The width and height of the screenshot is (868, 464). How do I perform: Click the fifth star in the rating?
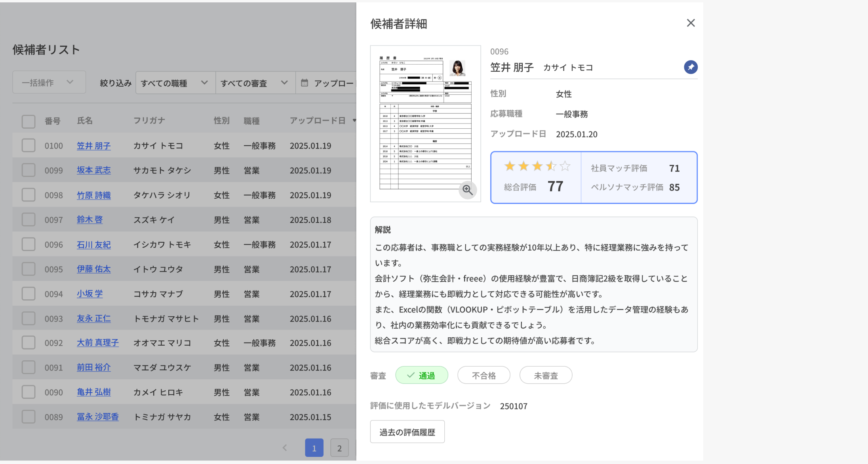tap(565, 166)
